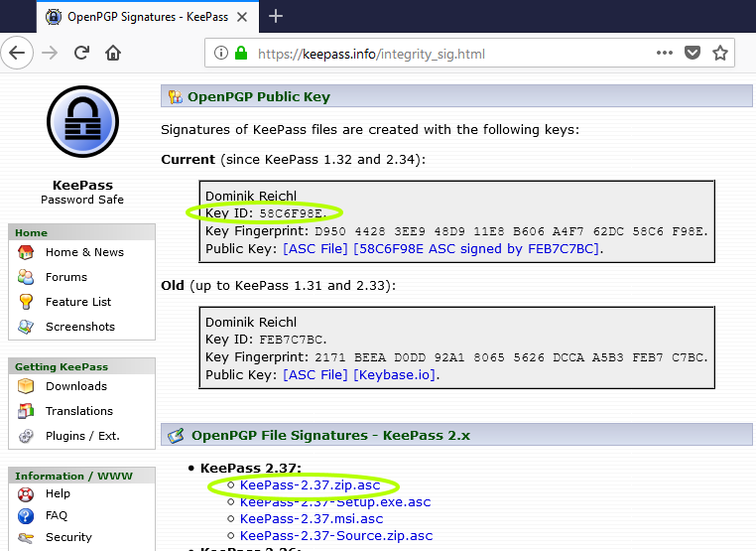Click the browser back arrow button
The image size is (756, 551).
point(18,53)
